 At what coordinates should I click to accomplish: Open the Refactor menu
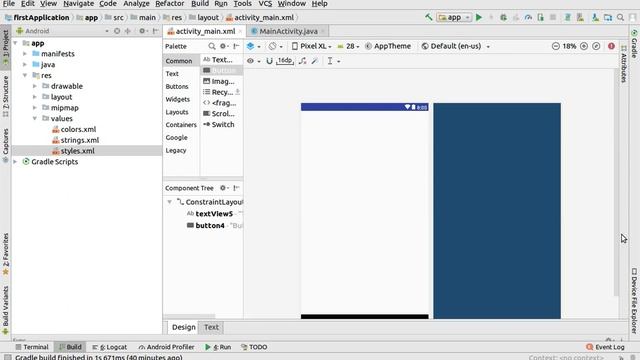coord(169,4)
